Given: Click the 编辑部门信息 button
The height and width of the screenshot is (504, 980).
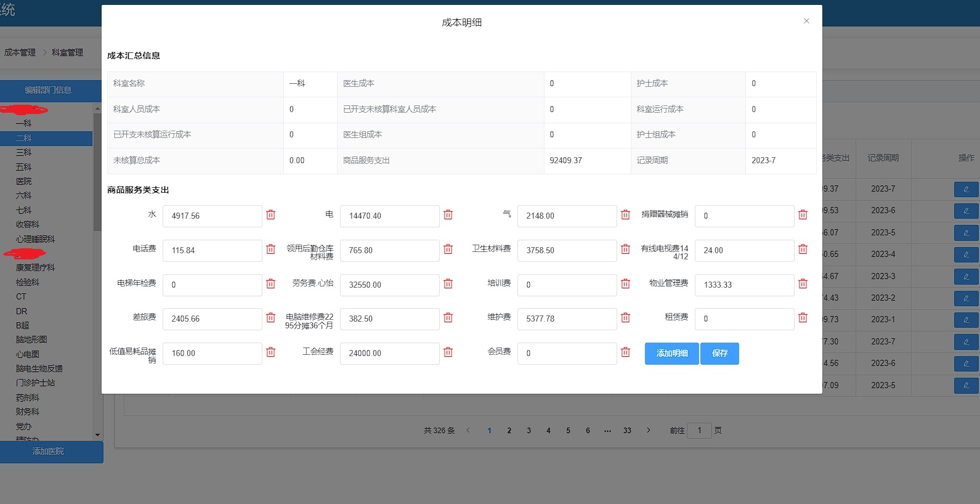Looking at the screenshot, I should coord(48,91).
